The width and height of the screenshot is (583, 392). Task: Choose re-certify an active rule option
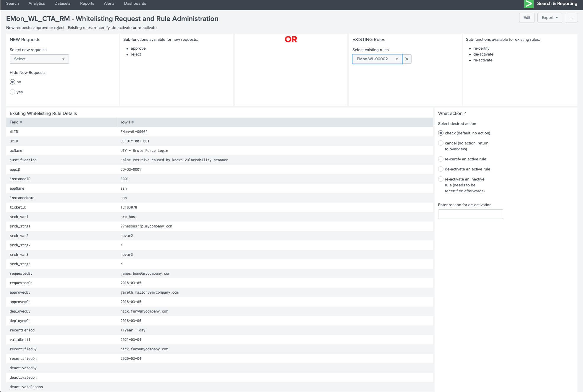(441, 159)
